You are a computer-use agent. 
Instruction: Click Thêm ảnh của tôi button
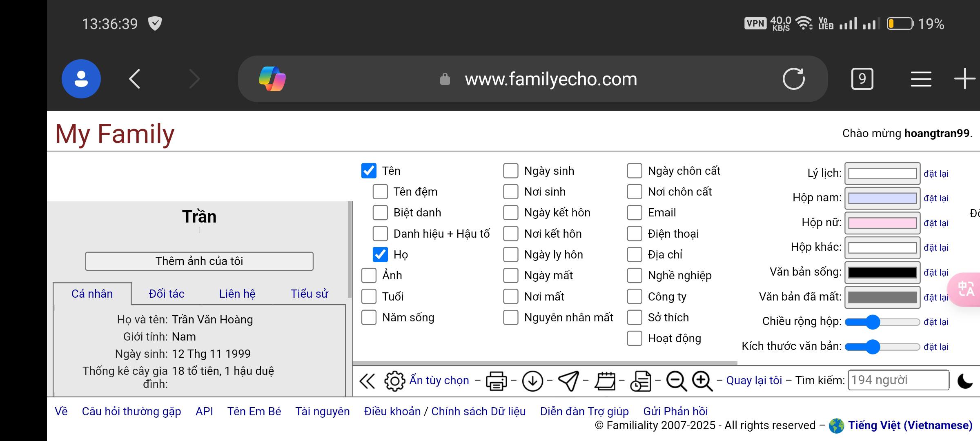tap(199, 261)
